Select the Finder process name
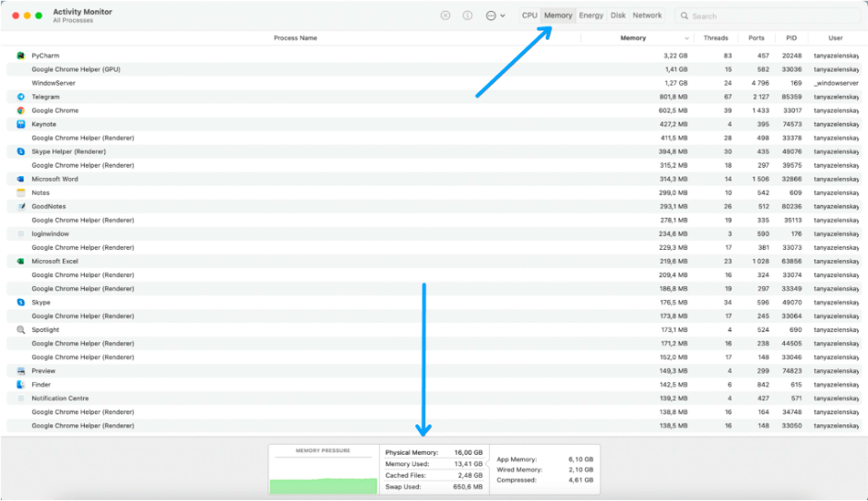Image resolution: width=868 pixels, height=501 pixels. 41,384
